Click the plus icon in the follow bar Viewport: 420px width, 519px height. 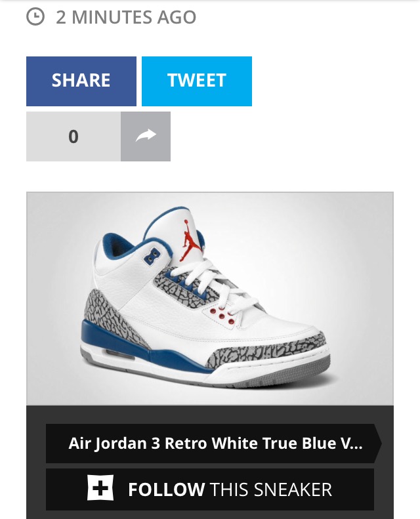(100, 488)
